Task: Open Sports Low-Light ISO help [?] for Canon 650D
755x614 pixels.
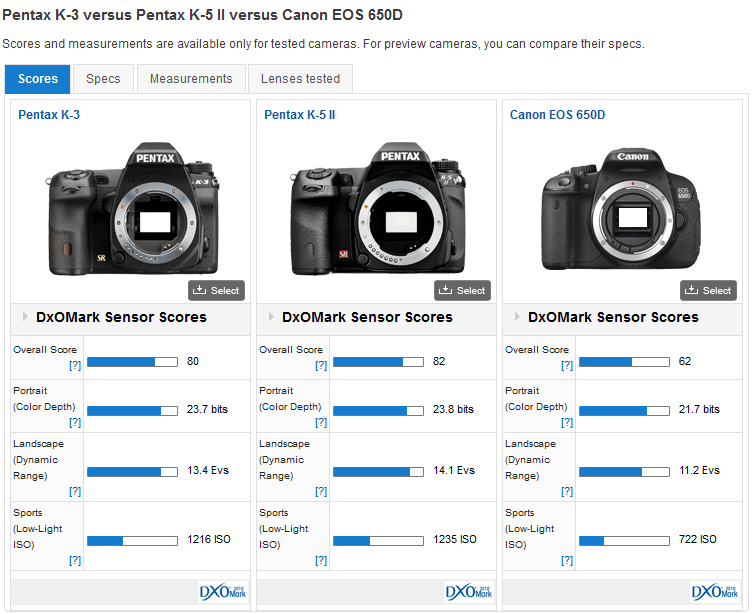Action: coord(567,560)
